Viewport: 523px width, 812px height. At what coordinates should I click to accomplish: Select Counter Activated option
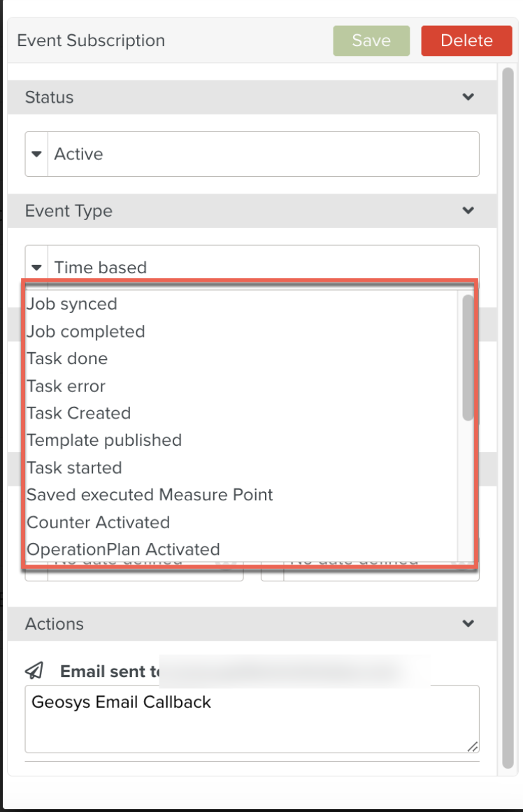click(x=98, y=522)
